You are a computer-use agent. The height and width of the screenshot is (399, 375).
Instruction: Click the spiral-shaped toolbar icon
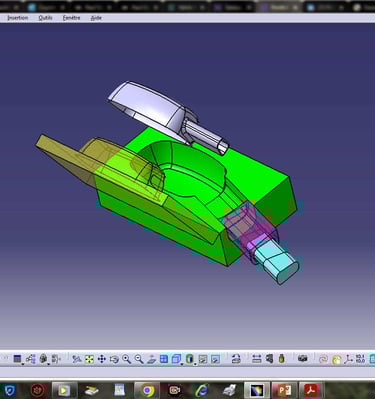click(x=323, y=359)
